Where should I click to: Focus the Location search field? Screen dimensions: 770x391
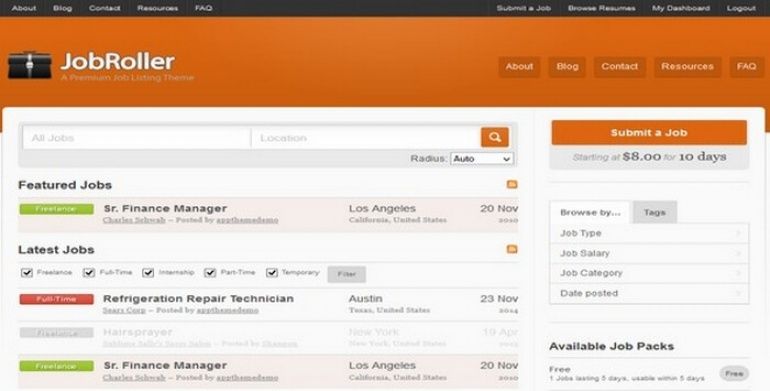[366, 138]
